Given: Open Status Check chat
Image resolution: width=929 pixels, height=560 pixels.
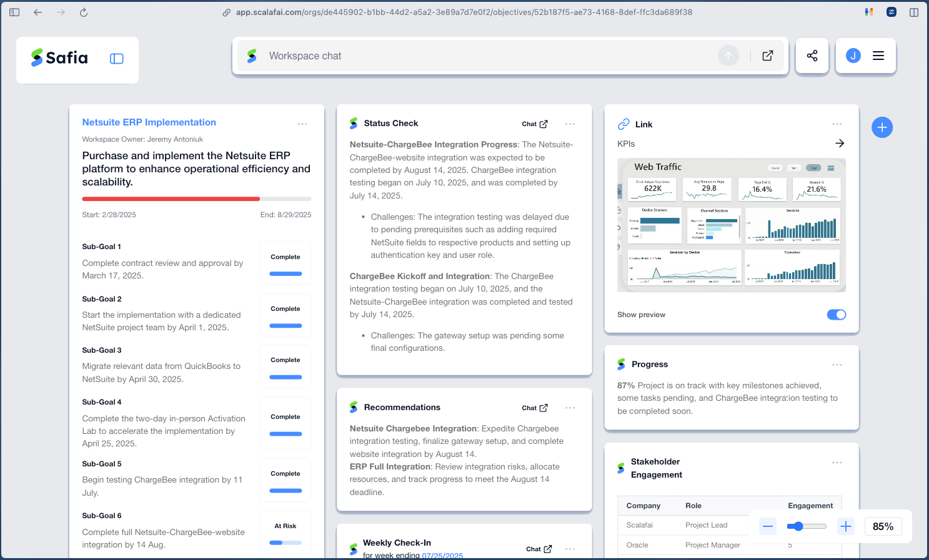Looking at the screenshot, I should click(x=535, y=124).
